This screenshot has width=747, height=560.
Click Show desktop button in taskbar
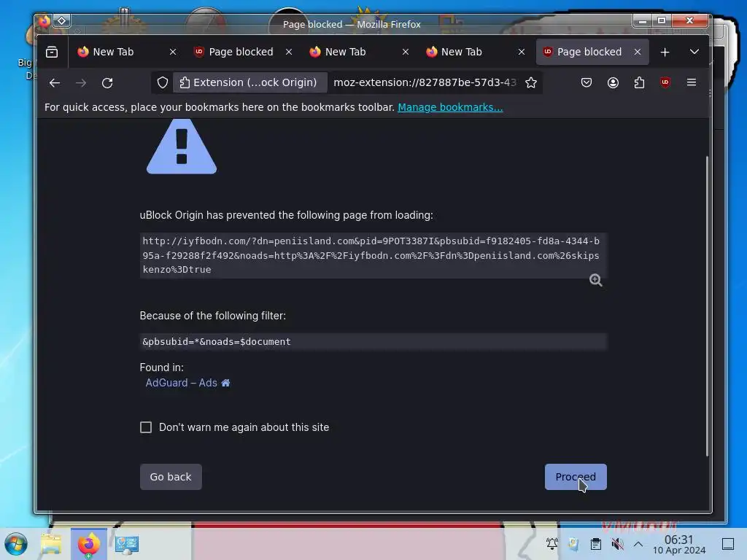coord(728,544)
